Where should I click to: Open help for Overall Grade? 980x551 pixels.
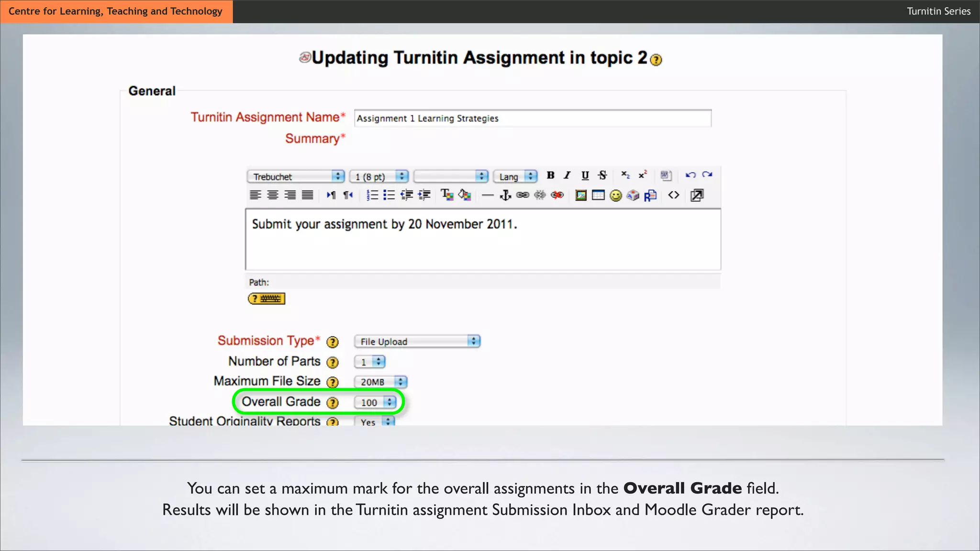pos(332,403)
